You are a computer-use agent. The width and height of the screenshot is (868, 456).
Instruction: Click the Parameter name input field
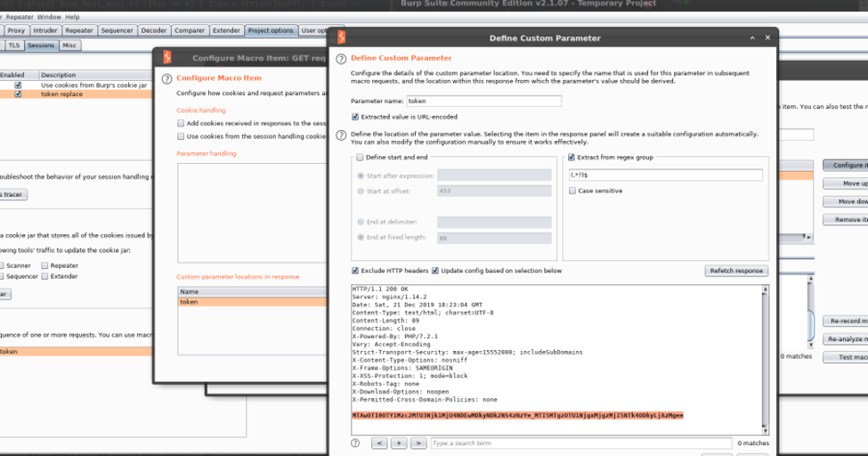click(x=484, y=102)
